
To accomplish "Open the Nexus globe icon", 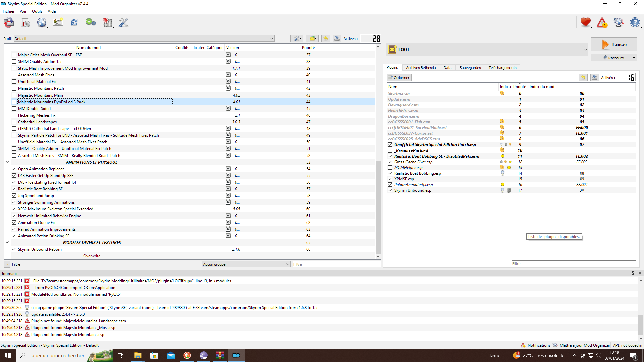I will tap(42, 23).
